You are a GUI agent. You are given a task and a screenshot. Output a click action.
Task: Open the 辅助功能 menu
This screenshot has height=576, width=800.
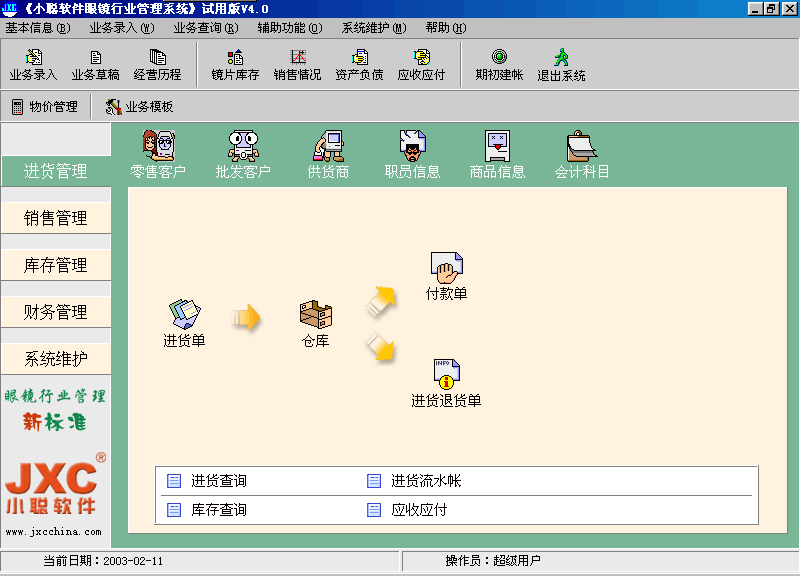pyautogui.click(x=290, y=28)
